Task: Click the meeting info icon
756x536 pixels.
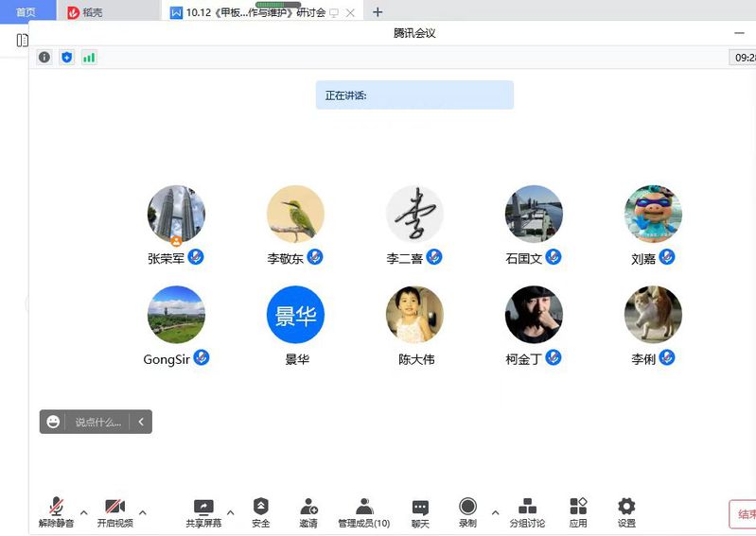Action: coord(44,58)
